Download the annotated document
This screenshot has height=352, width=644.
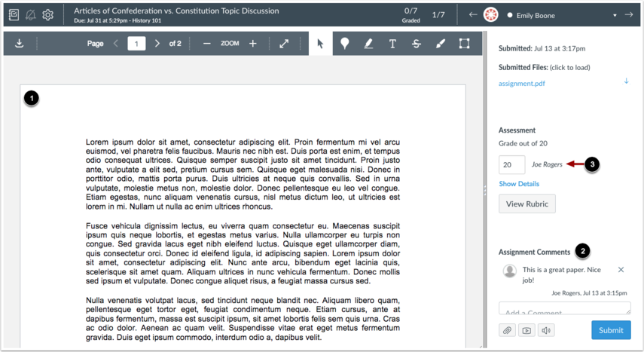click(x=20, y=43)
